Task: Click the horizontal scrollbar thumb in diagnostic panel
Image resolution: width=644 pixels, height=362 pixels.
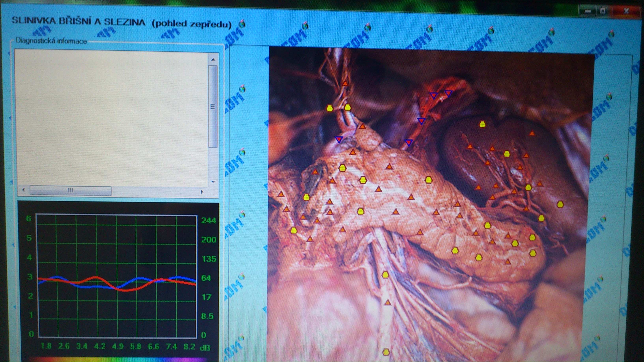Action: pyautogui.click(x=71, y=191)
